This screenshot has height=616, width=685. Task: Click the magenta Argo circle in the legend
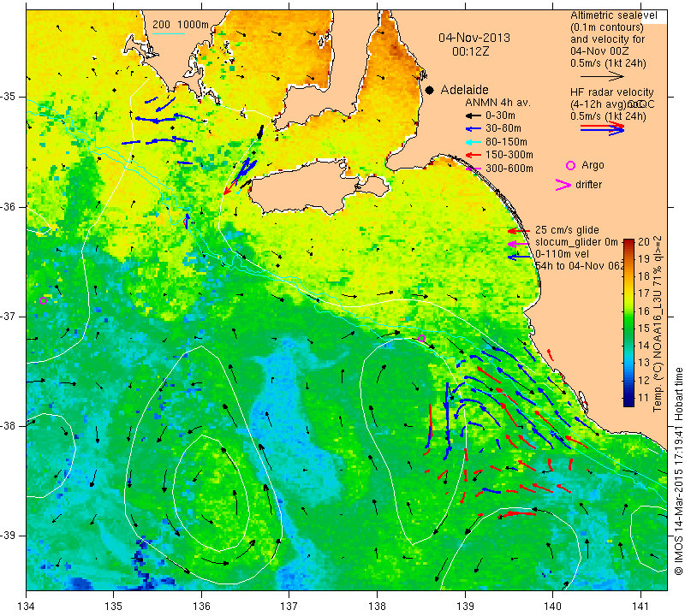(570, 165)
